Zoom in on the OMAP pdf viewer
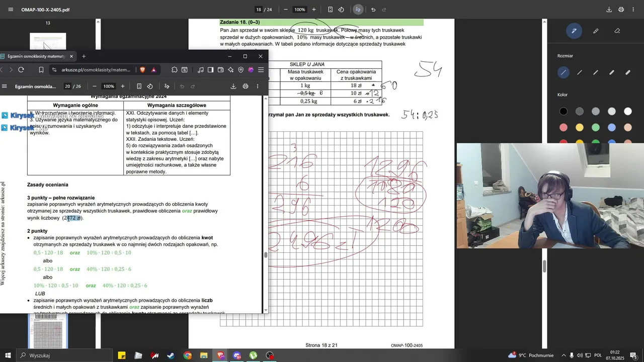 click(314, 10)
